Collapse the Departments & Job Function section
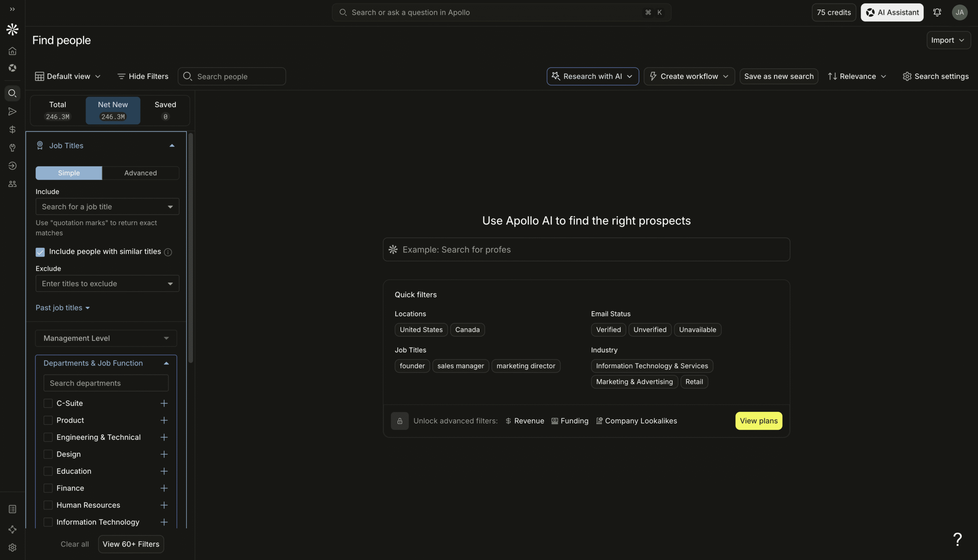Screen dimensions: 978x560 [106, 363]
